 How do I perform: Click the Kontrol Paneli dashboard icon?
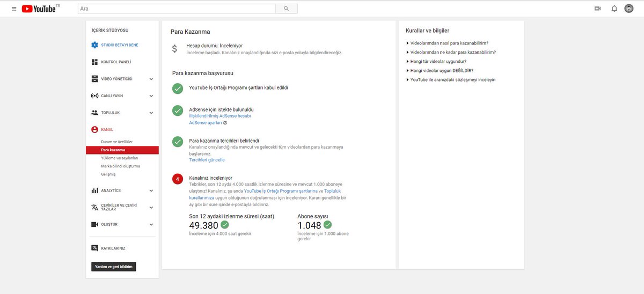(x=94, y=62)
